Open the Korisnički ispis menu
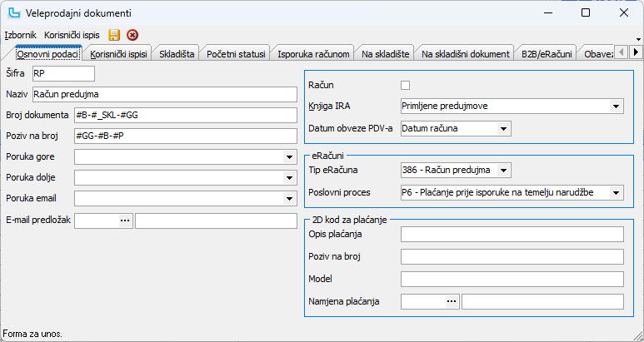Viewport: 644px width, 342px height. click(x=72, y=35)
